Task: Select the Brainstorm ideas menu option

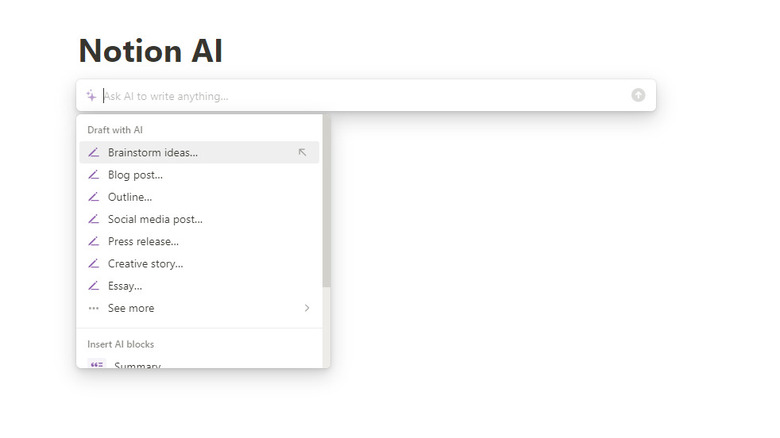Action: click(x=153, y=153)
